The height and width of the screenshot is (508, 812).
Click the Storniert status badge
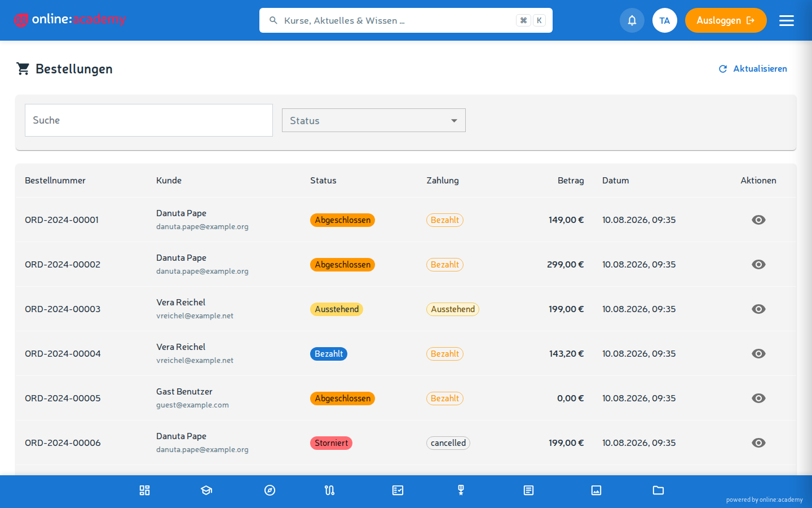coord(331,443)
